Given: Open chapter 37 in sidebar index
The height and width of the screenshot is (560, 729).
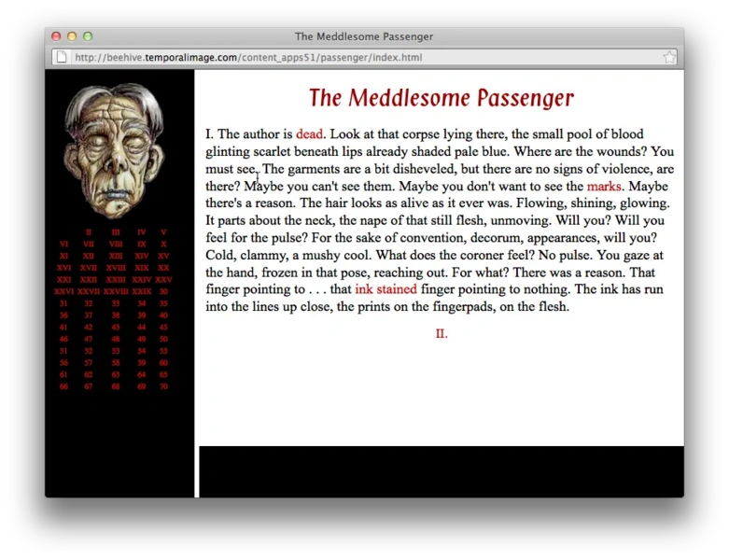Looking at the screenshot, I should [x=89, y=315].
